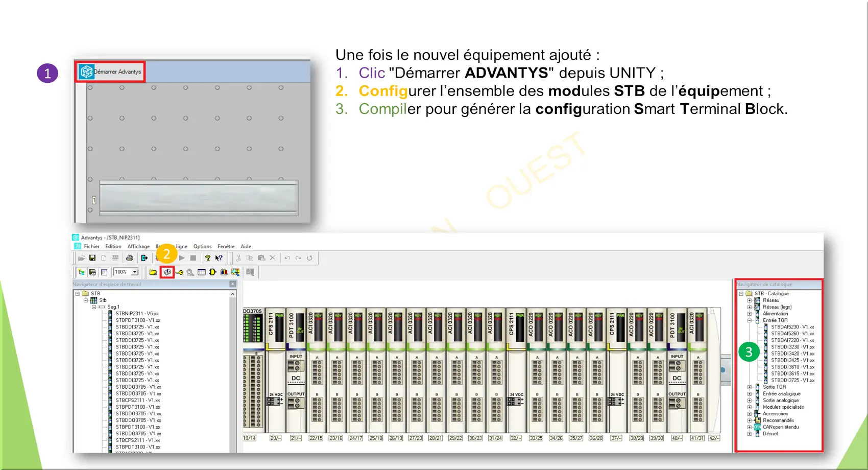868x470 pixels.
Task: Expand the Réseau (legs) catalogue node
Action: 750,307
